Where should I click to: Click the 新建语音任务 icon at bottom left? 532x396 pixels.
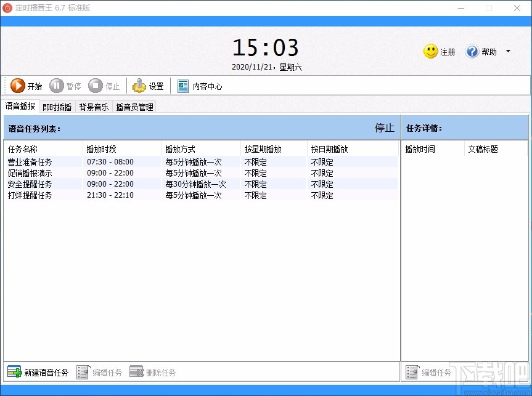coord(13,373)
